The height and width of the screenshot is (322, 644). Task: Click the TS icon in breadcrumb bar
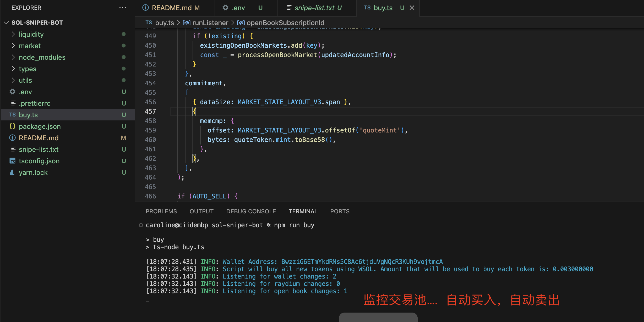[149, 23]
